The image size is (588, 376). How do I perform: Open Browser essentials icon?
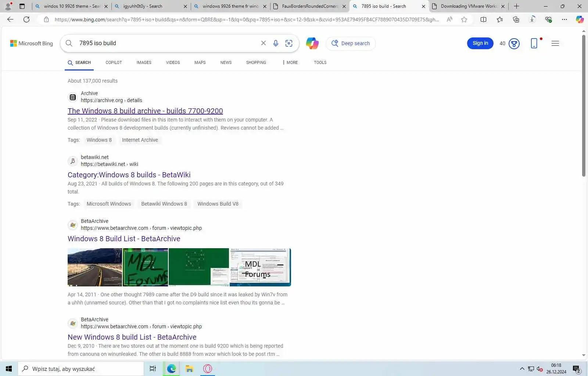pos(548,19)
